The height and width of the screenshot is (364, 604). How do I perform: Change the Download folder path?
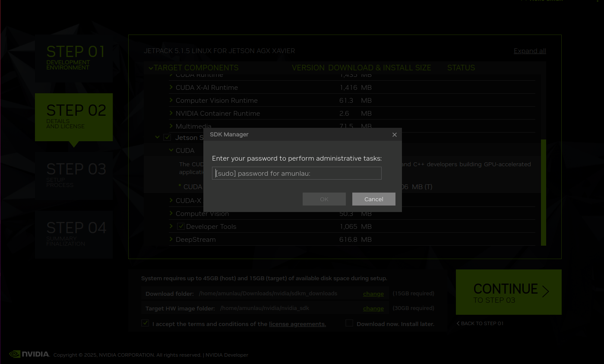(373, 294)
